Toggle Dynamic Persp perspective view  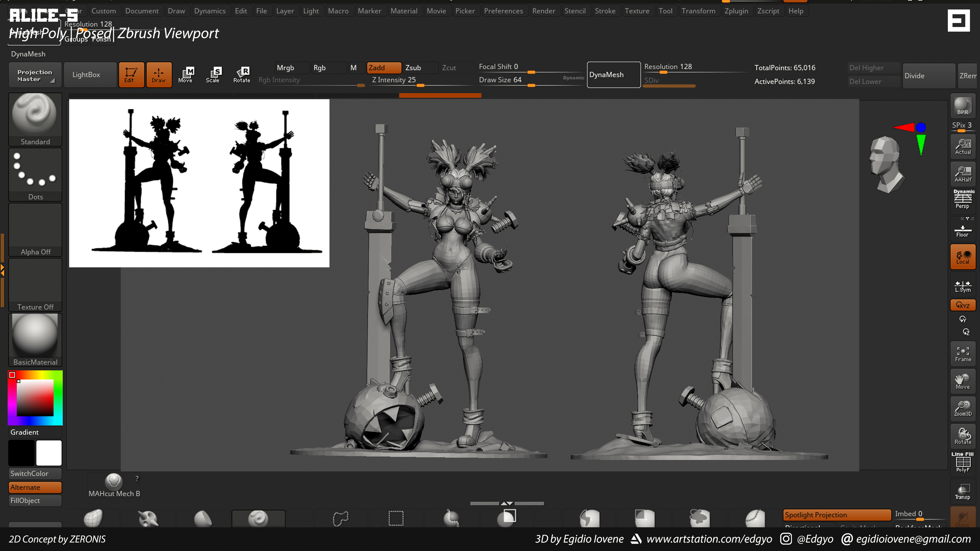pos(962,199)
